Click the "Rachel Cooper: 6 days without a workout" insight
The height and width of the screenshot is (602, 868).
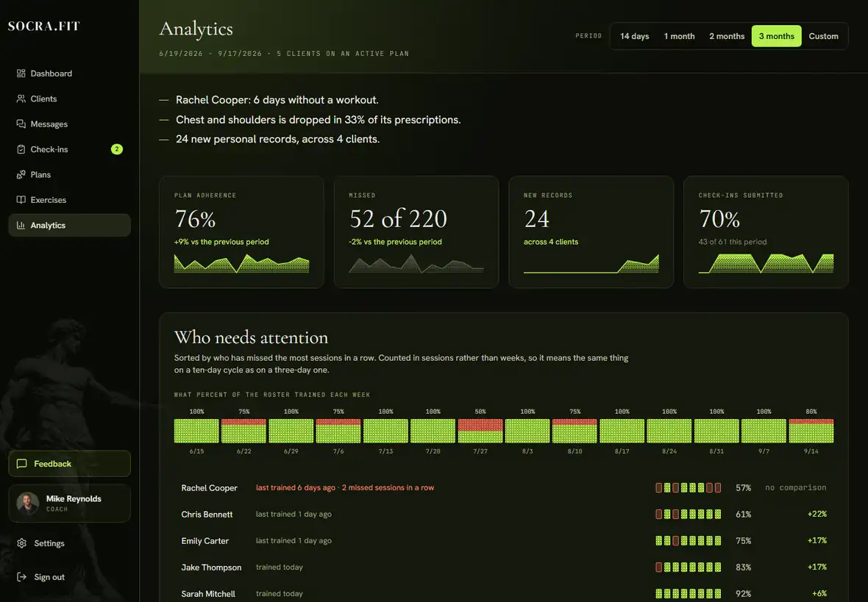277,99
